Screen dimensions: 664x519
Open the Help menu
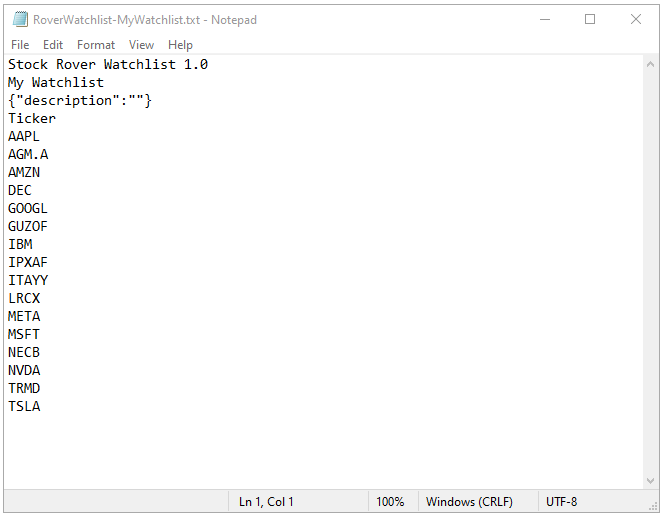(180, 45)
